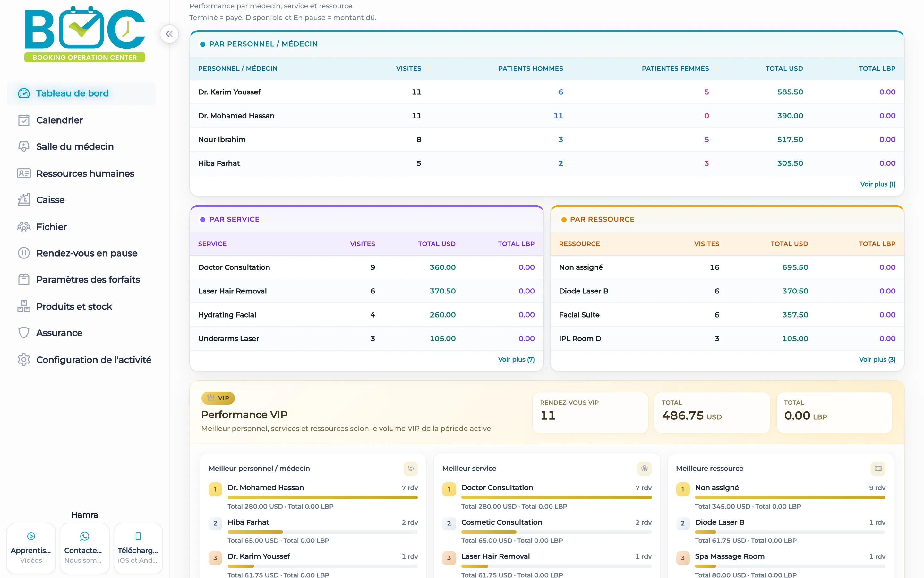Viewport: 924px width, 578px height.
Task: Click the Hydrating Facial total 260.00
Action: (x=442, y=315)
